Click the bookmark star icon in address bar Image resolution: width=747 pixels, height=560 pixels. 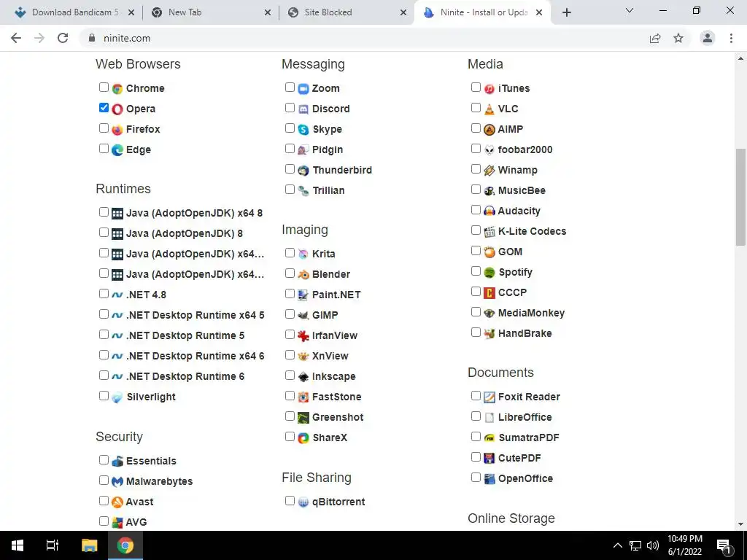678,38
